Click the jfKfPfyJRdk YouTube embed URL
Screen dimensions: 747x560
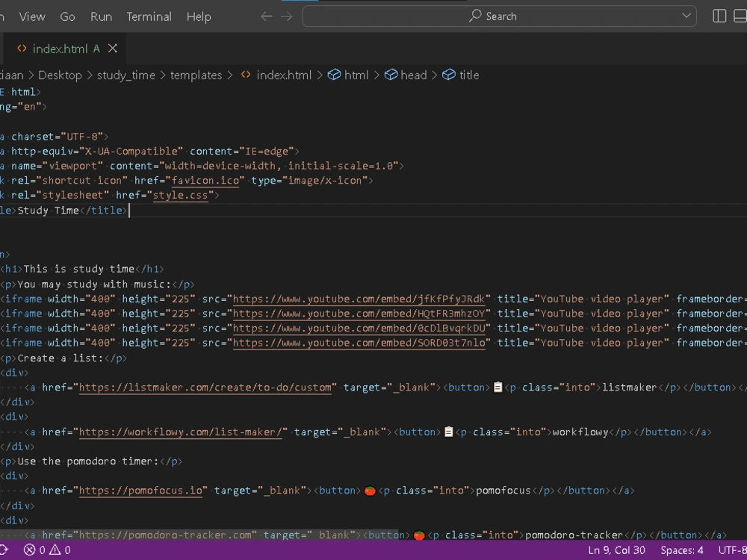[359, 299]
